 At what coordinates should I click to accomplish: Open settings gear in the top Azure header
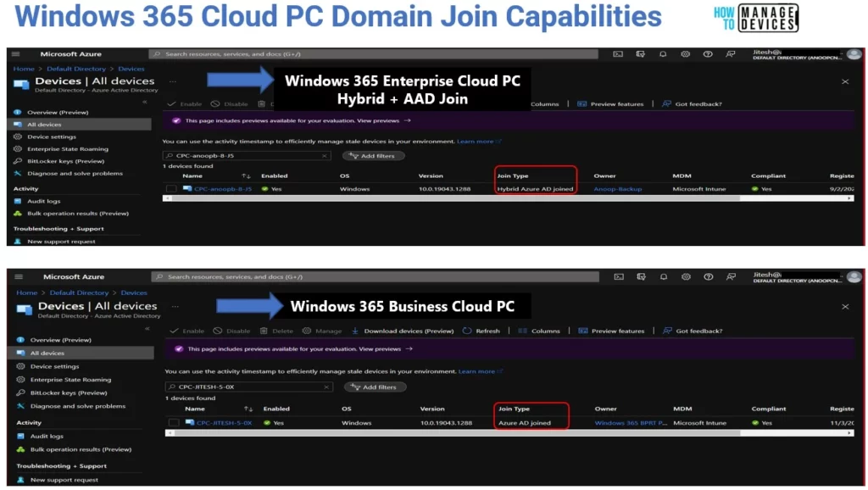[685, 54]
